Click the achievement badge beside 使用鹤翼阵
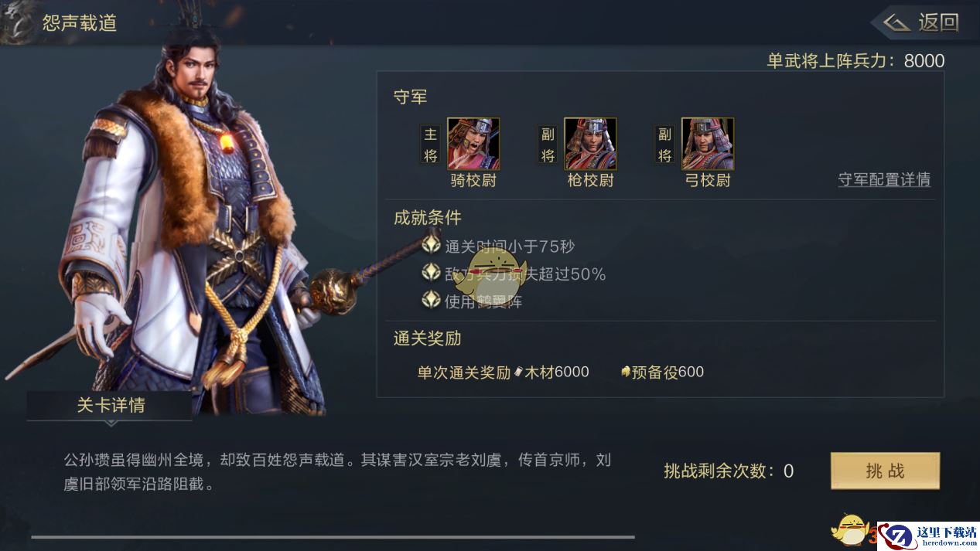 431,300
